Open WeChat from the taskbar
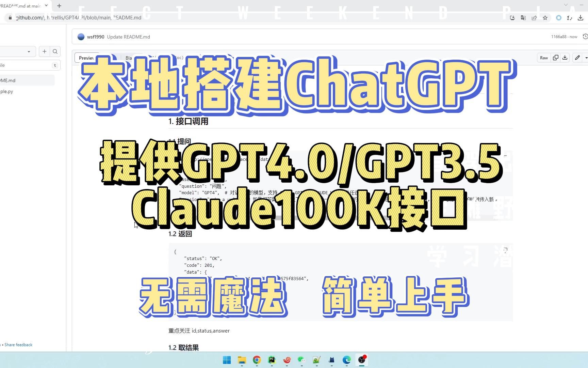588x368 pixels. coord(302,360)
